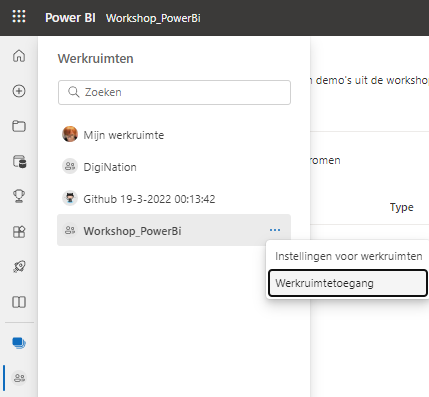Select the Workshop_PowerBi workspace row
The image size is (429, 397).
pos(174,230)
